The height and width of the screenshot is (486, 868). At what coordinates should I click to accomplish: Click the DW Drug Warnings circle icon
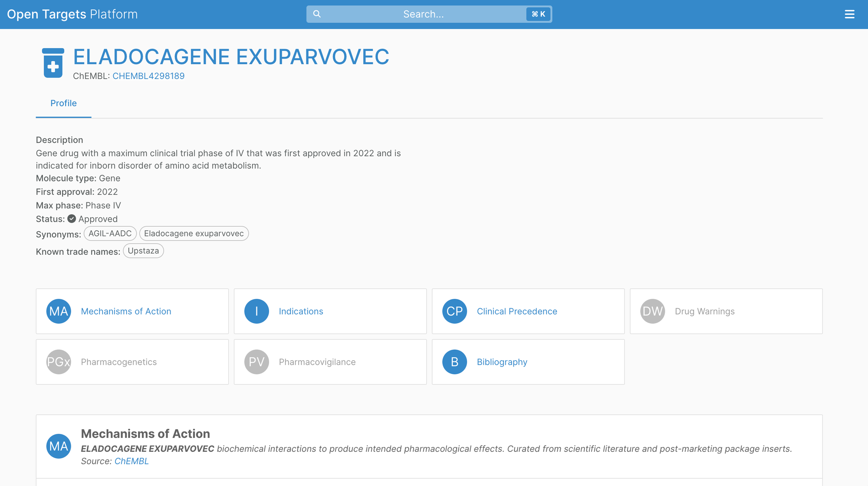652,311
